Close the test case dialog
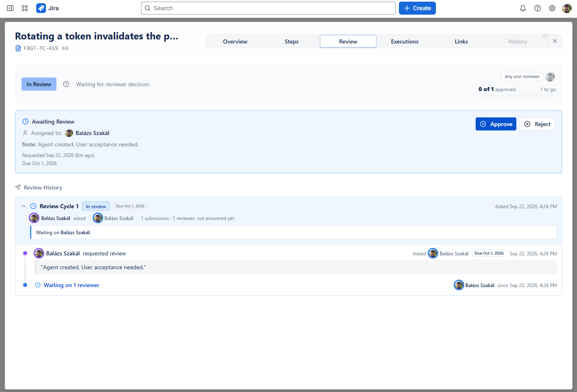 (x=555, y=41)
